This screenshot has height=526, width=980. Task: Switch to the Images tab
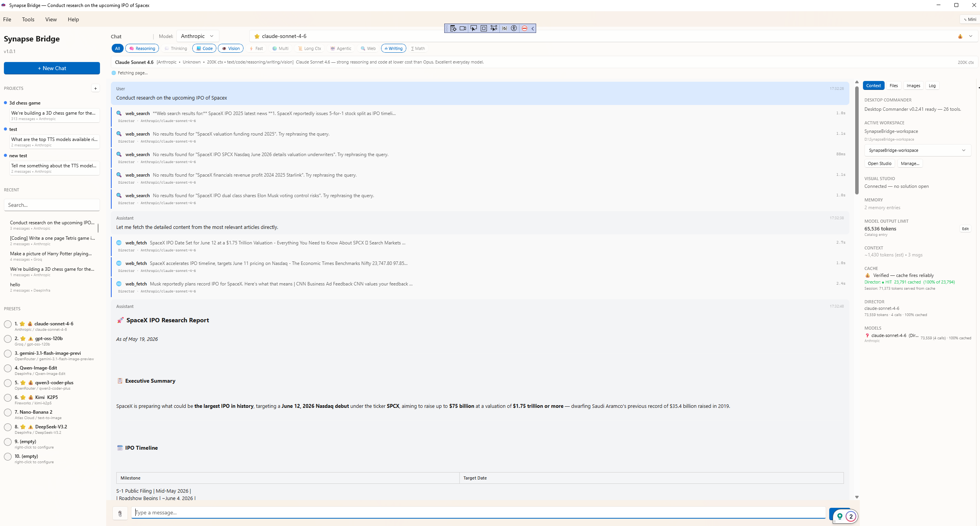coord(913,86)
